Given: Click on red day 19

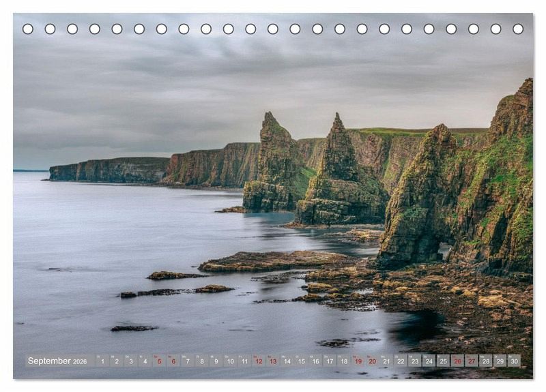Looking at the screenshot, I should 358,361.
